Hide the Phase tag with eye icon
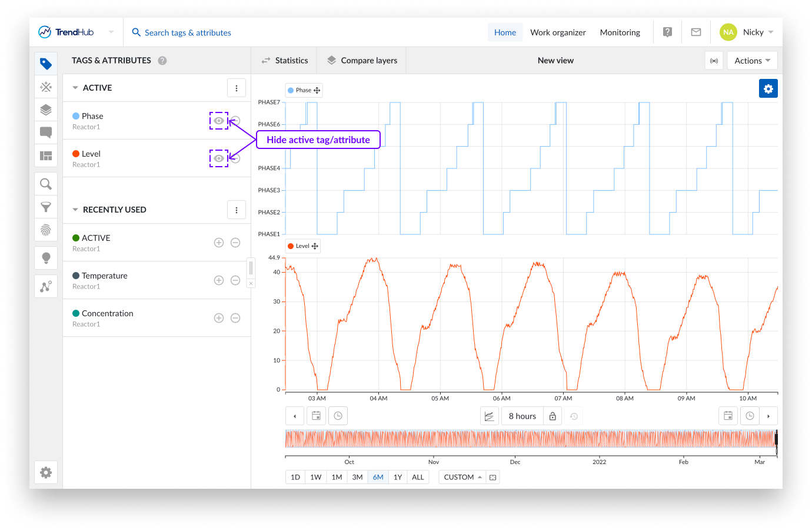This screenshot has width=812, height=530. [219, 121]
